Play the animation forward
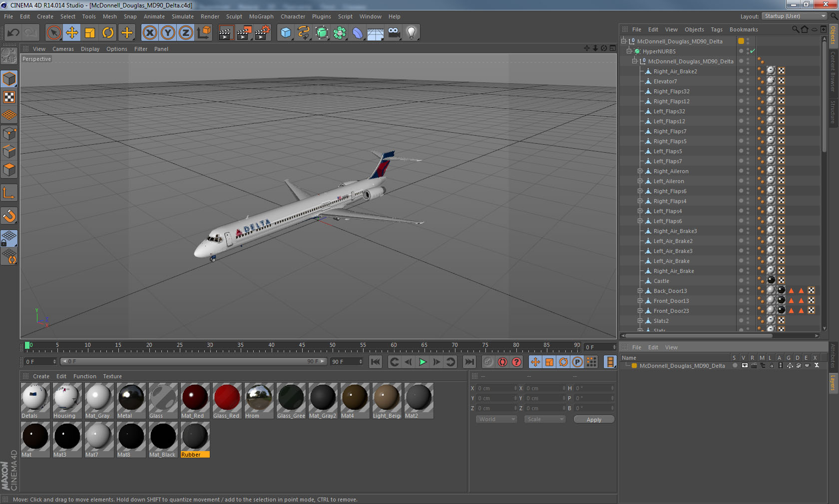 click(x=422, y=362)
